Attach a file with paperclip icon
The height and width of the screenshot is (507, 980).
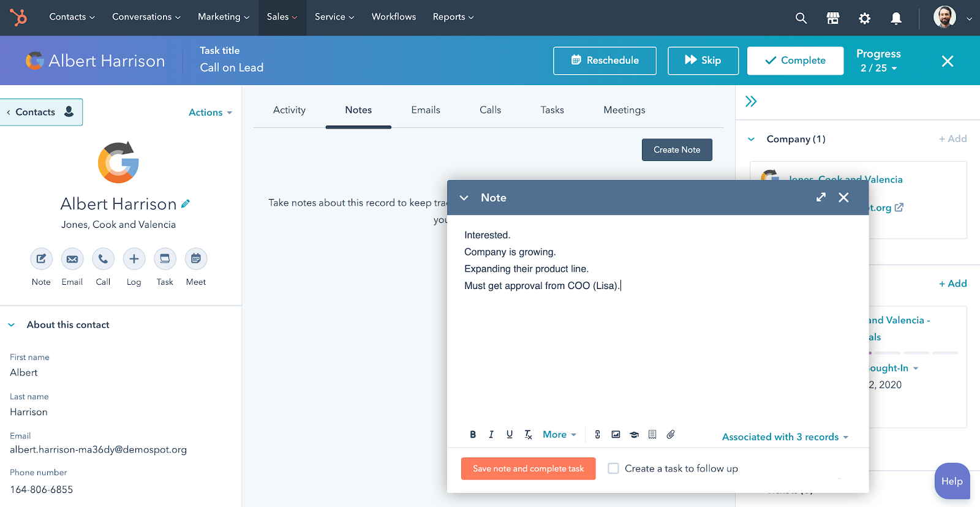tap(671, 435)
